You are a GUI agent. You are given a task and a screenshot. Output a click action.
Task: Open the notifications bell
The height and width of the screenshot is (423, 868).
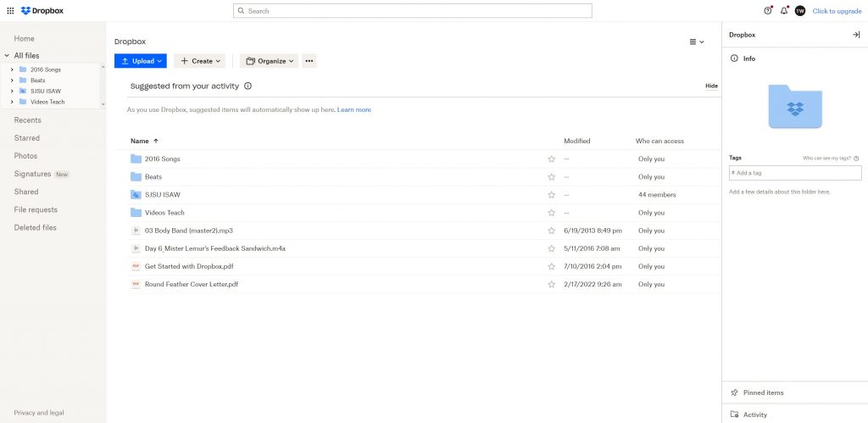click(784, 11)
